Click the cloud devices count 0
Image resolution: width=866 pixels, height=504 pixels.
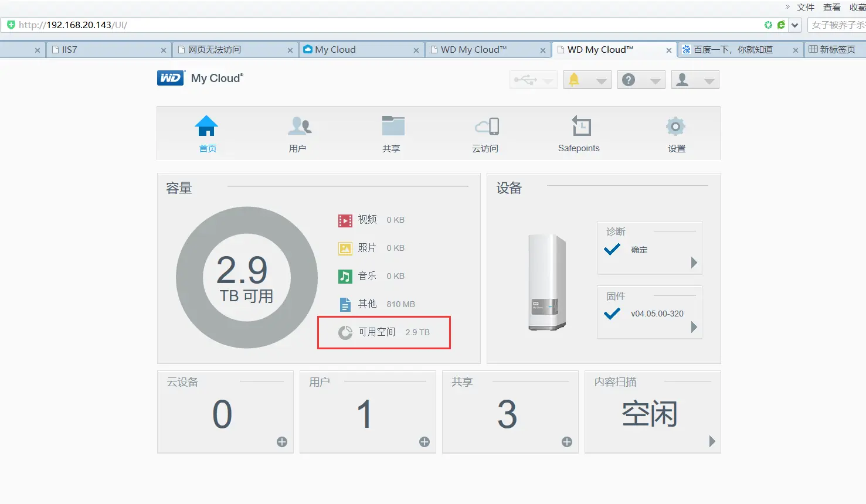point(222,414)
